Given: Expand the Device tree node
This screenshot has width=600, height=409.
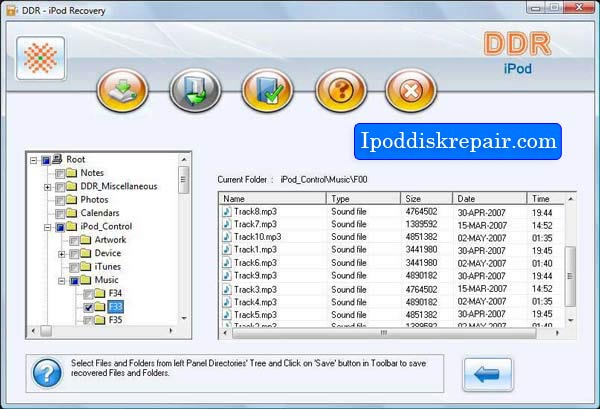Looking at the screenshot, I should (x=62, y=254).
